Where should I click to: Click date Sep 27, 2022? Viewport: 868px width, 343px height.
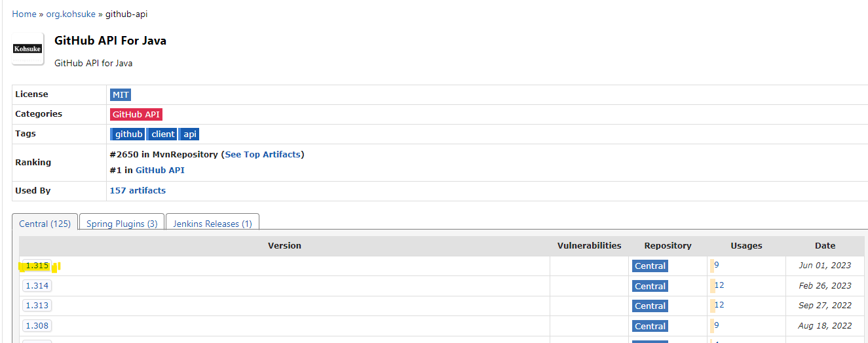(825, 306)
